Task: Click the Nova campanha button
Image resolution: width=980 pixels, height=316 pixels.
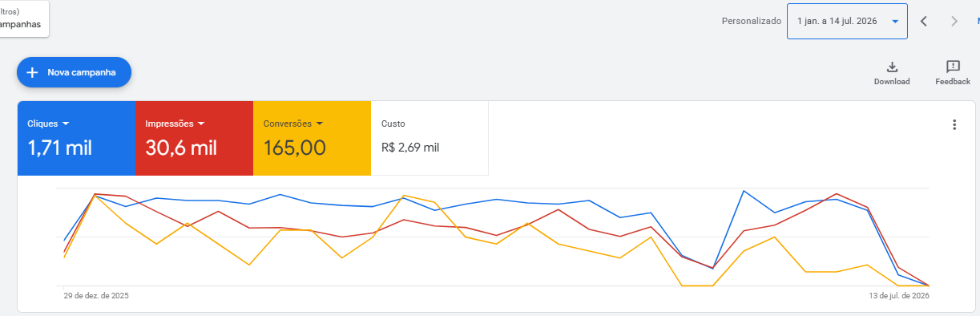Action: (x=74, y=72)
